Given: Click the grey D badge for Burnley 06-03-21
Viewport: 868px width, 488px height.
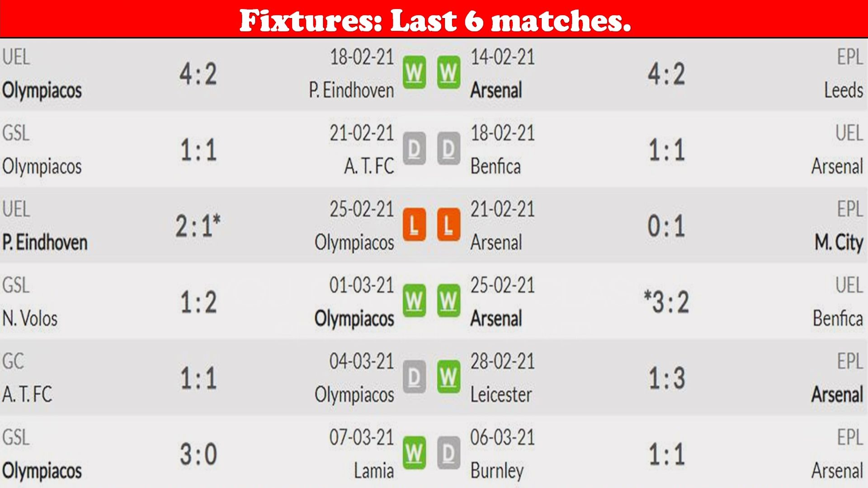Looking at the screenshot, I should (x=448, y=453).
